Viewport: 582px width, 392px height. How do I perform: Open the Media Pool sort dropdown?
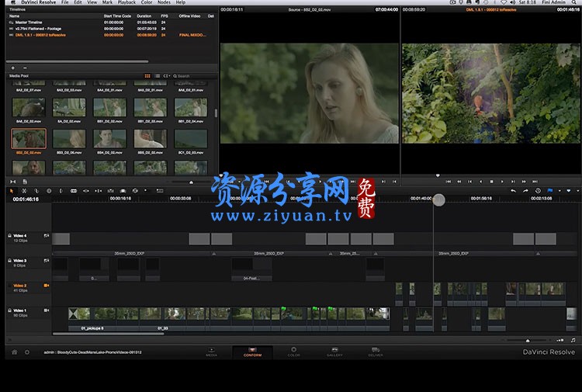(167, 76)
